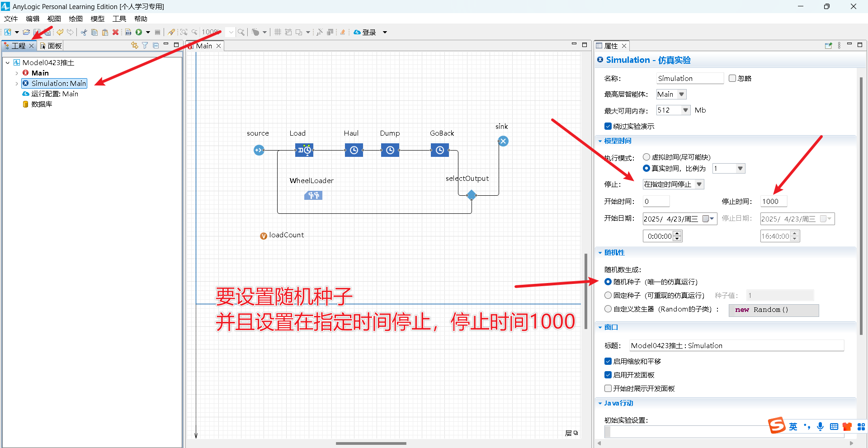This screenshot has width=868, height=448.
Task: Click the red Delete X icon
Action: [x=115, y=32]
